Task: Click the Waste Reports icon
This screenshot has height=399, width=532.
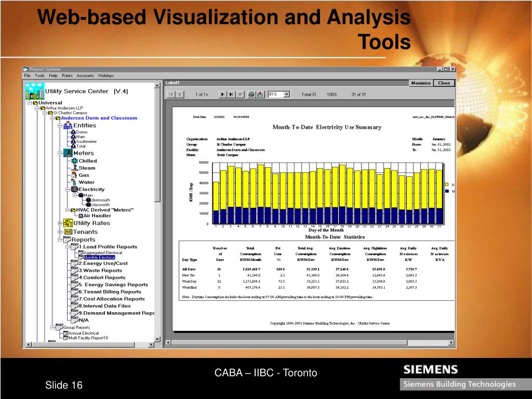Action: point(75,270)
